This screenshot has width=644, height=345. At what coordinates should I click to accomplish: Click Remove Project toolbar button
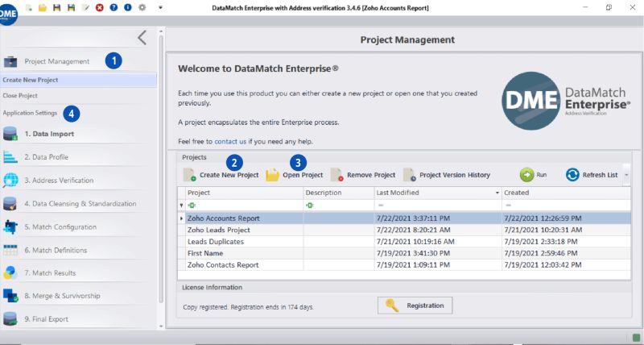(x=363, y=175)
